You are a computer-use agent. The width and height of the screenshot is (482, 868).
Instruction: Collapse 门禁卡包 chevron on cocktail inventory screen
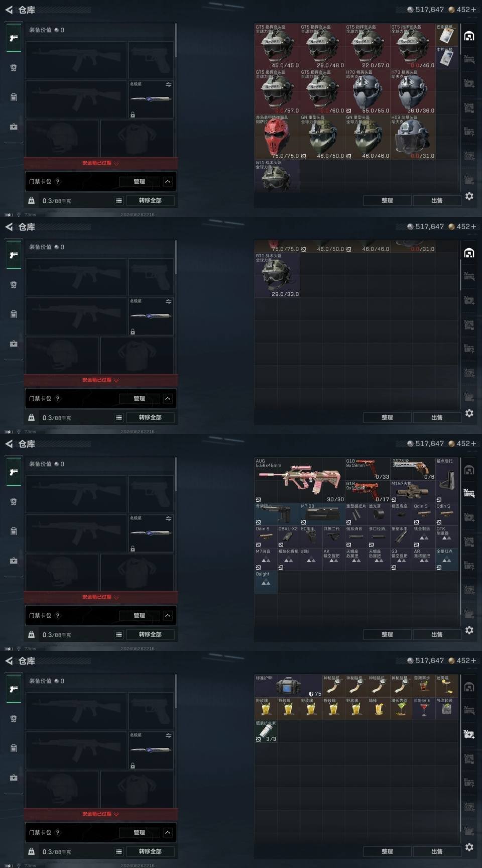click(x=168, y=832)
